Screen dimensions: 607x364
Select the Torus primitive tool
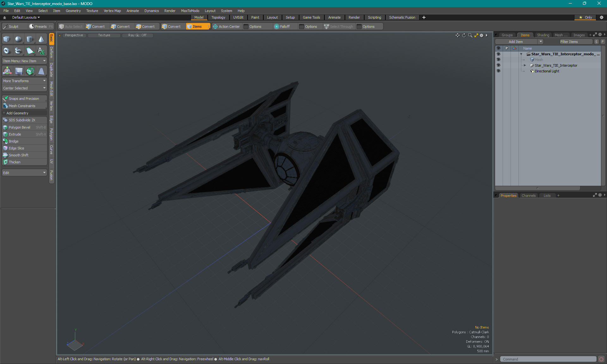click(7, 51)
